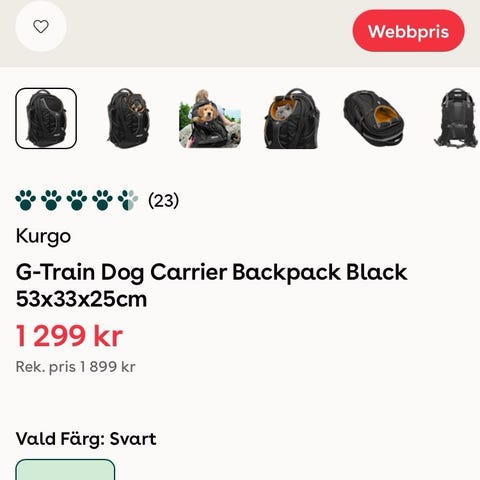View second thumbnail with dog peeking out
The image size is (480, 480).
tap(128, 118)
